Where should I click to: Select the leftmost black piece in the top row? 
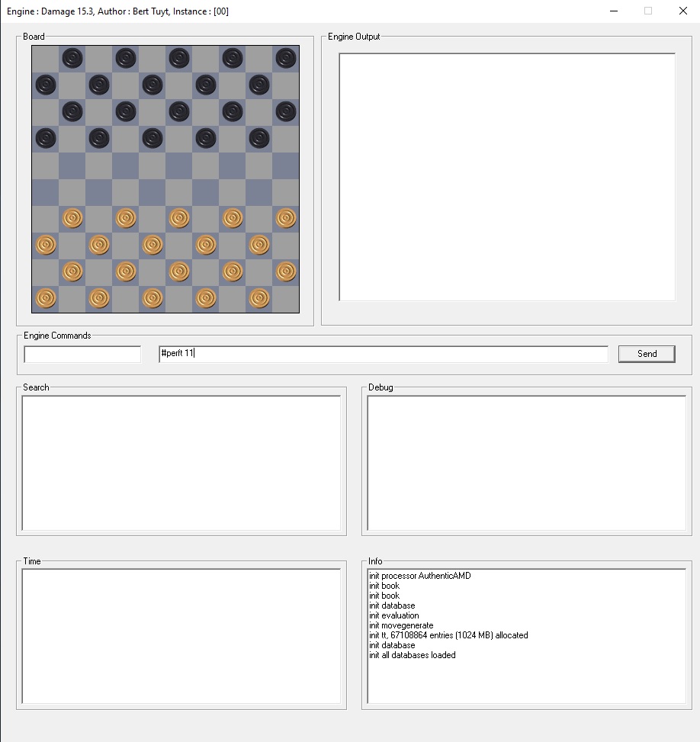pyautogui.click(x=72, y=58)
